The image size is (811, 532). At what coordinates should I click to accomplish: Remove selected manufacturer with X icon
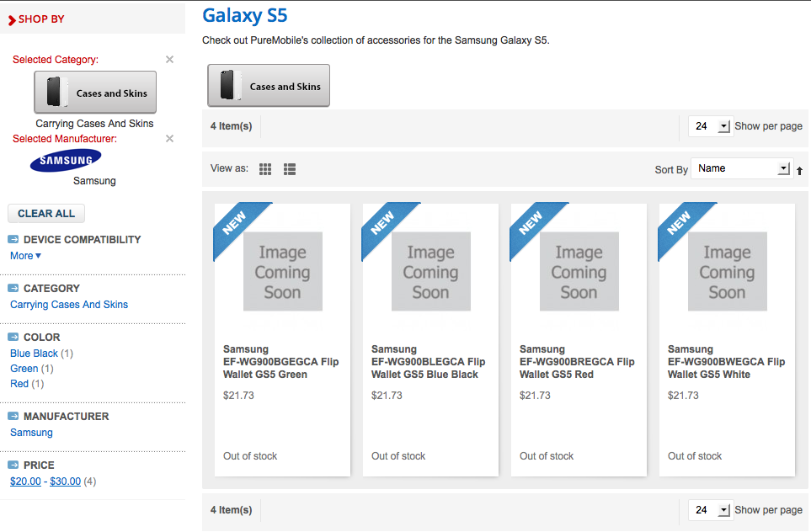(x=169, y=139)
